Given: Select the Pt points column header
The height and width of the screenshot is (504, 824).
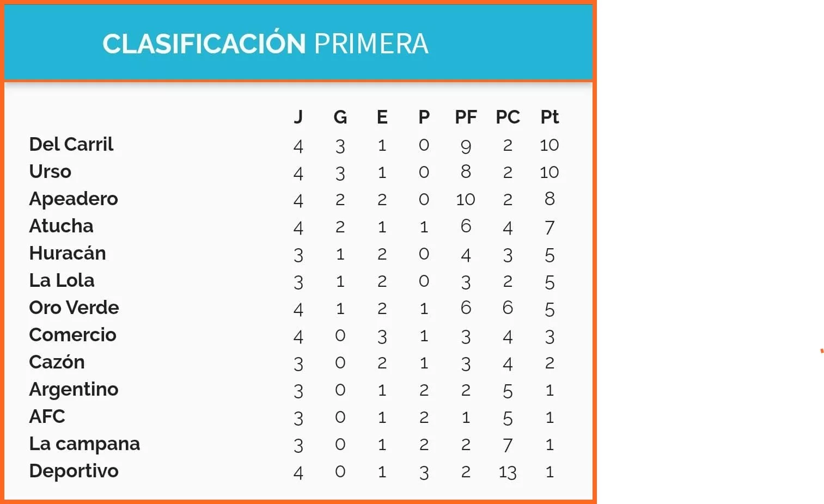Looking at the screenshot, I should (550, 117).
